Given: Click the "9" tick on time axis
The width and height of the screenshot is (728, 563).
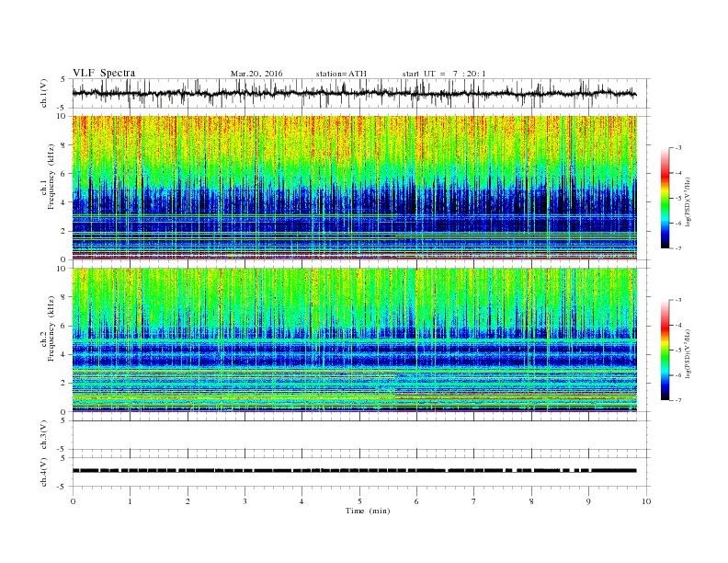Looking at the screenshot, I should [588, 501].
